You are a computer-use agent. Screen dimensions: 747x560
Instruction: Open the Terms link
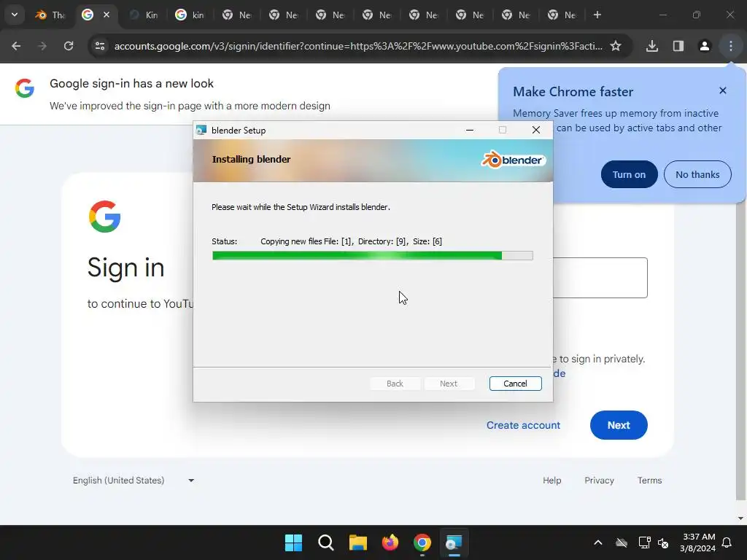coord(649,480)
